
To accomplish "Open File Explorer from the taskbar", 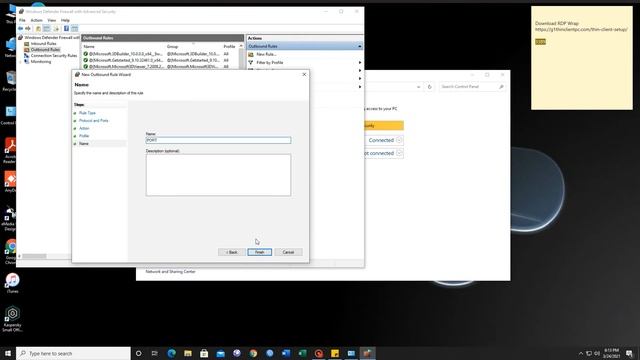I will coord(188,353).
